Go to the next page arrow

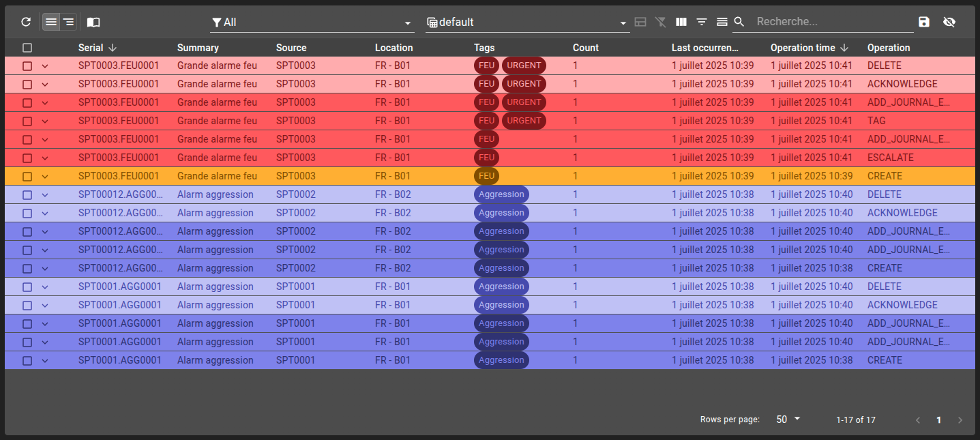point(960,420)
